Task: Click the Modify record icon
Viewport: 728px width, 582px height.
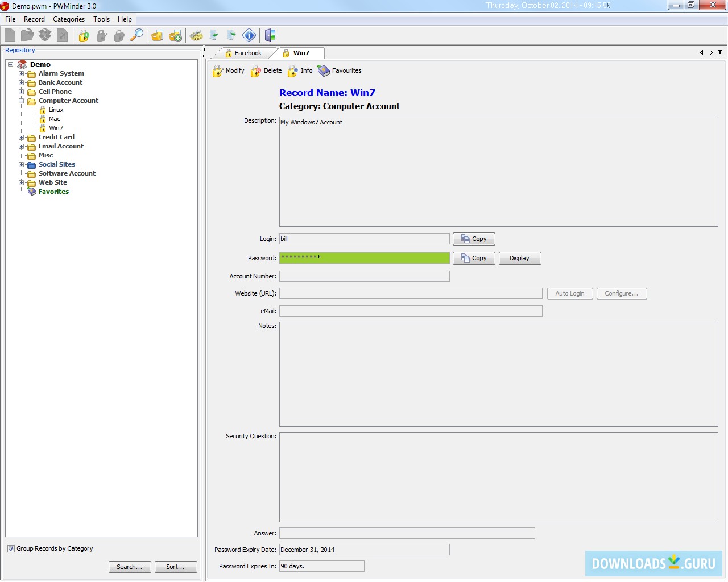Action: pos(228,71)
